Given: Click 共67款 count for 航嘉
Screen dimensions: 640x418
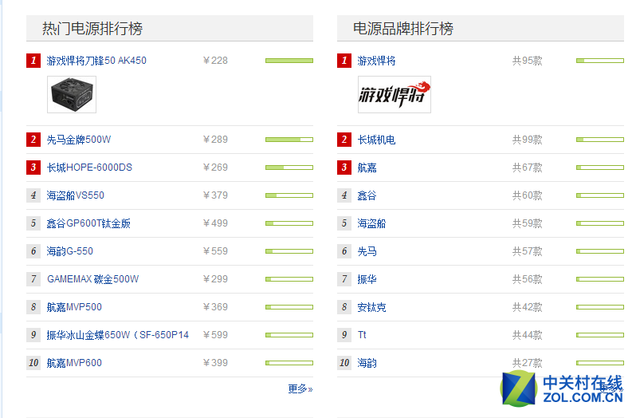Looking at the screenshot, I should (x=527, y=167).
